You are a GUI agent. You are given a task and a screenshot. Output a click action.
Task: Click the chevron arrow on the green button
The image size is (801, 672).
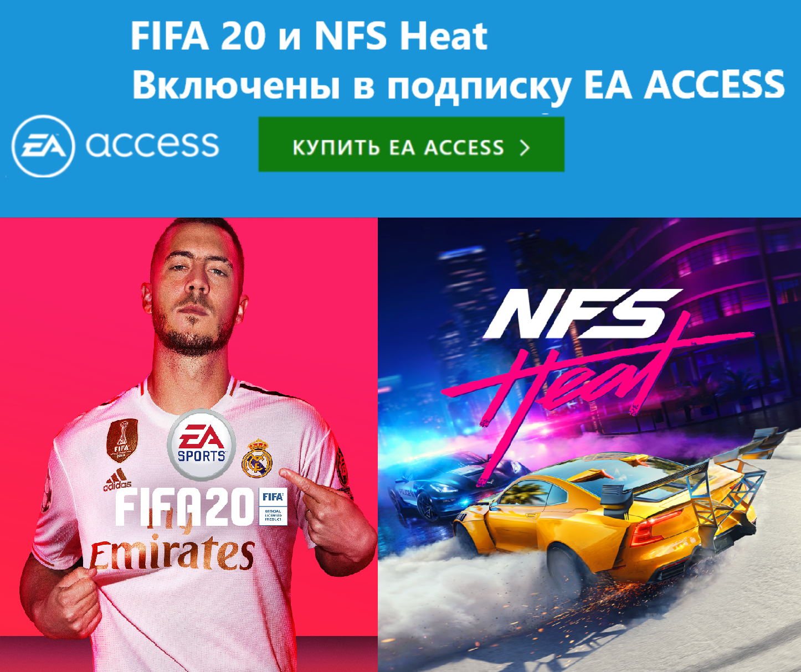click(525, 147)
